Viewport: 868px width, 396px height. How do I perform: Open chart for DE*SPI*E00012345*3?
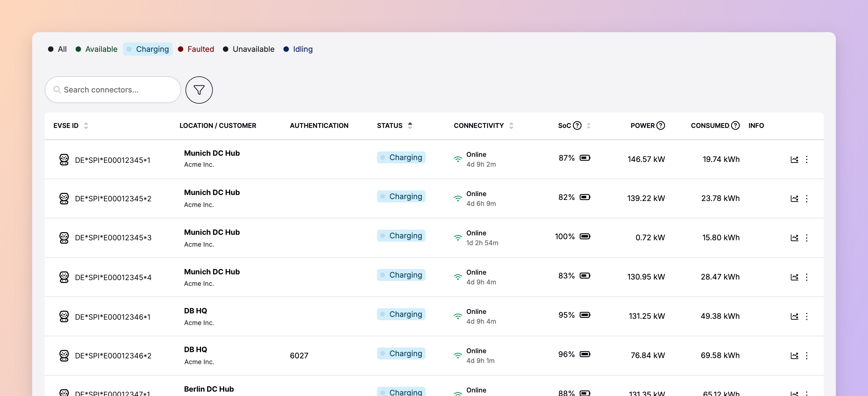[794, 238]
